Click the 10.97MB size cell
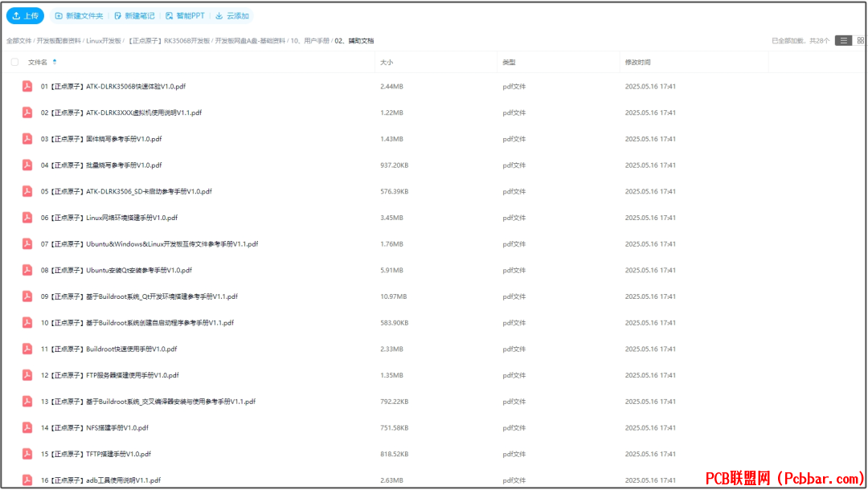 (394, 297)
